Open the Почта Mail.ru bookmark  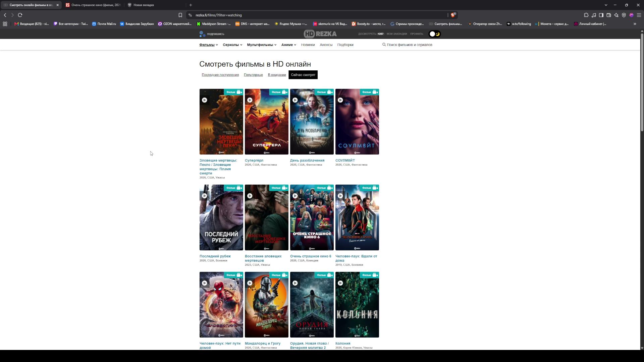(104, 24)
